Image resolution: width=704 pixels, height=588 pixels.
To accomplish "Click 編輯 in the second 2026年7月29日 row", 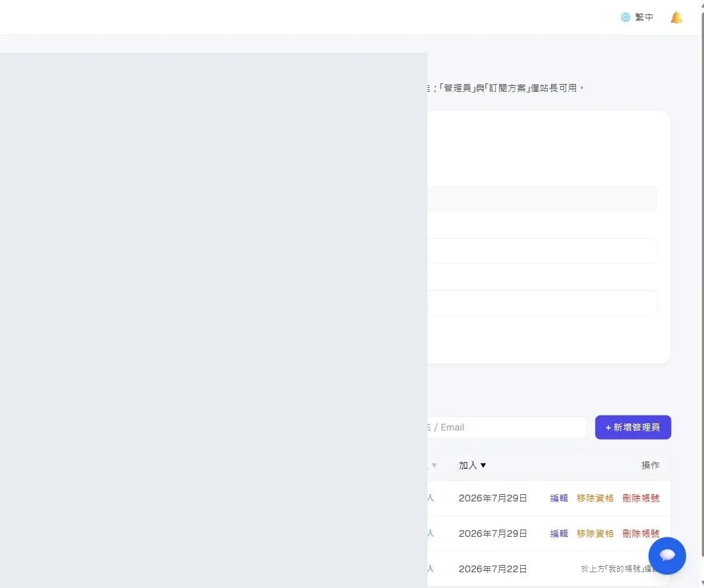I will [559, 534].
